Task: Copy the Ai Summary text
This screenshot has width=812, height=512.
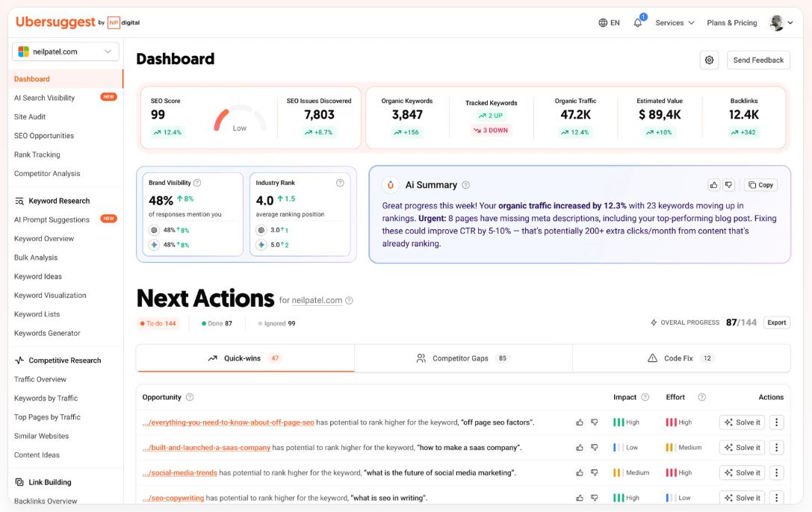Action: [x=760, y=184]
